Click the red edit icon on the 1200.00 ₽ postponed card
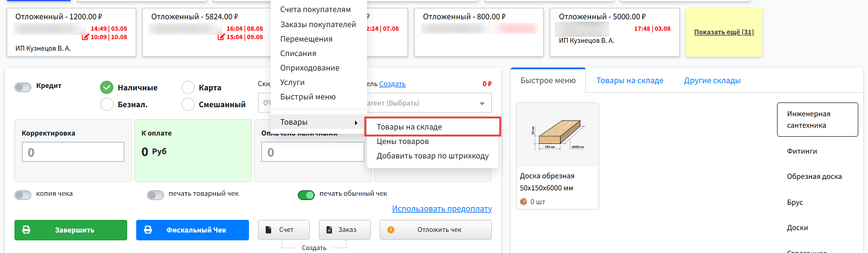This screenshot has width=868, height=253. (86, 37)
